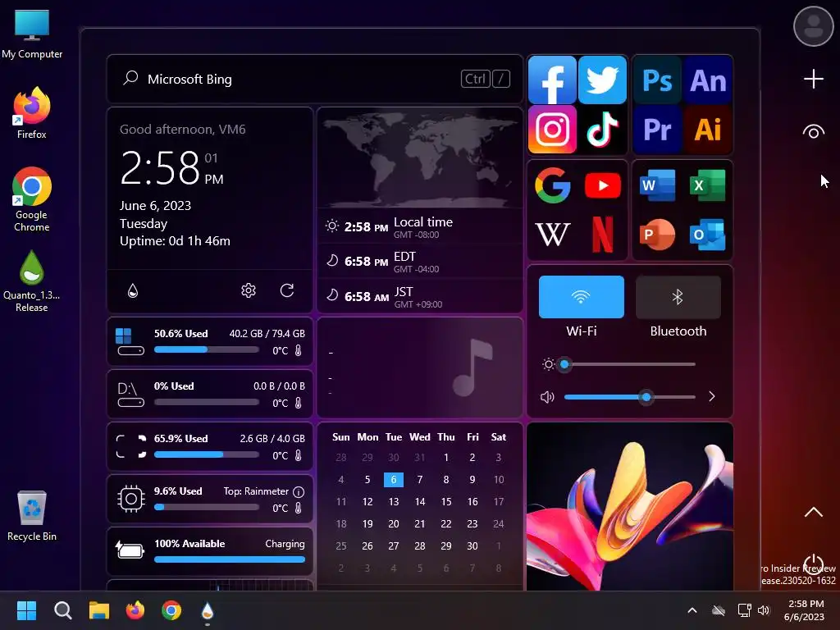840x630 pixels.
Task: Toggle the Bluetooth button
Action: coord(678,297)
